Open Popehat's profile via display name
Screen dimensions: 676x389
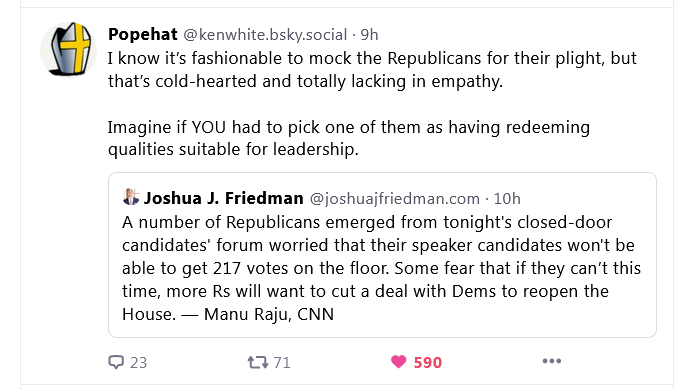click(143, 34)
